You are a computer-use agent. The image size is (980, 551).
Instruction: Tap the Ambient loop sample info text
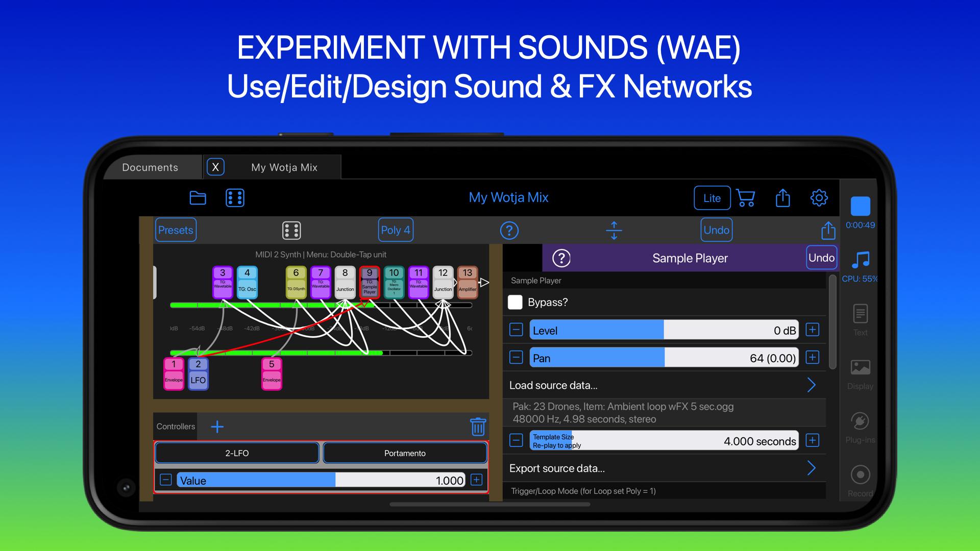tap(623, 413)
